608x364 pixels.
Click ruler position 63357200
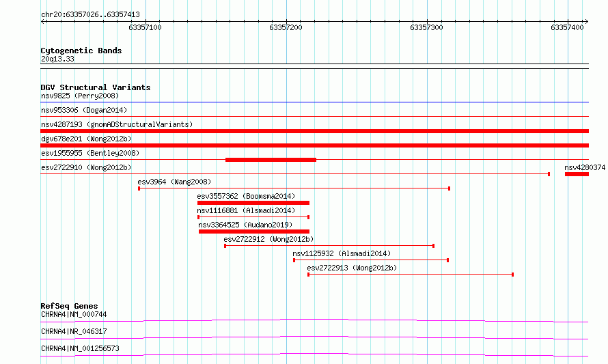point(286,27)
